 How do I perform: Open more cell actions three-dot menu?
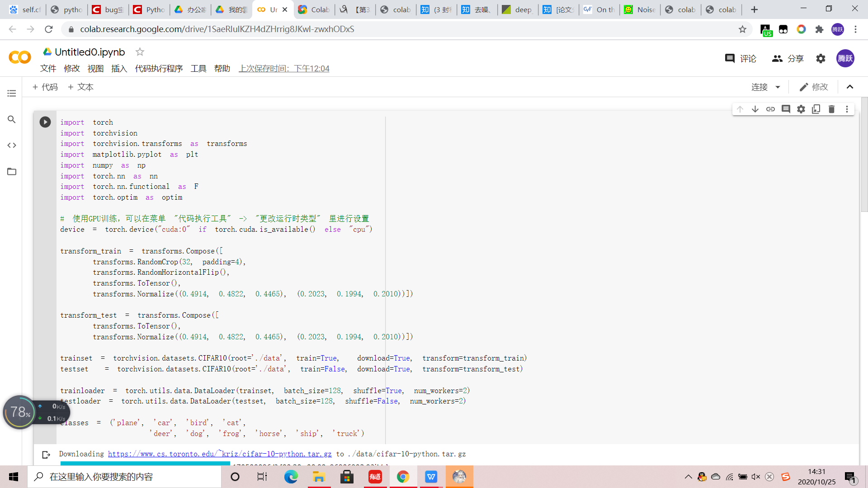(x=847, y=109)
